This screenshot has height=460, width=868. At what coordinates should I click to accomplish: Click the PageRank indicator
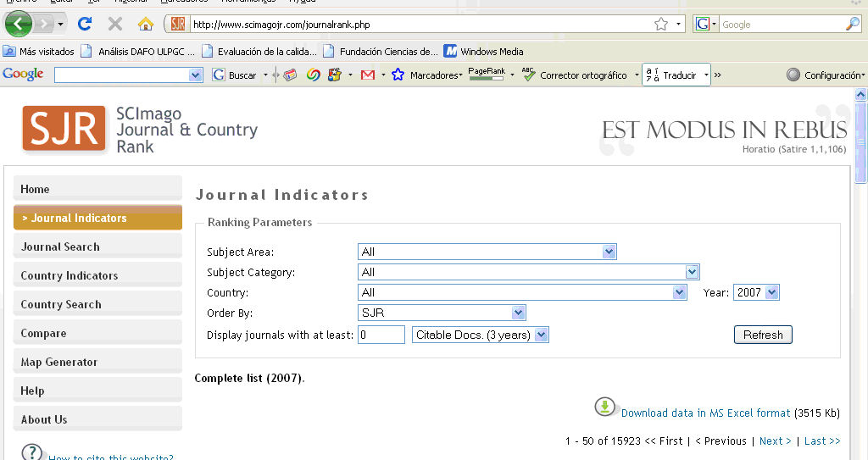487,74
